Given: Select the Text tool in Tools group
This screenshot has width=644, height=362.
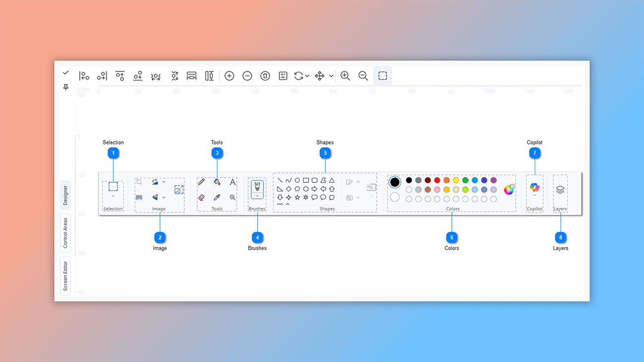Looking at the screenshot, I should point(232,181).
